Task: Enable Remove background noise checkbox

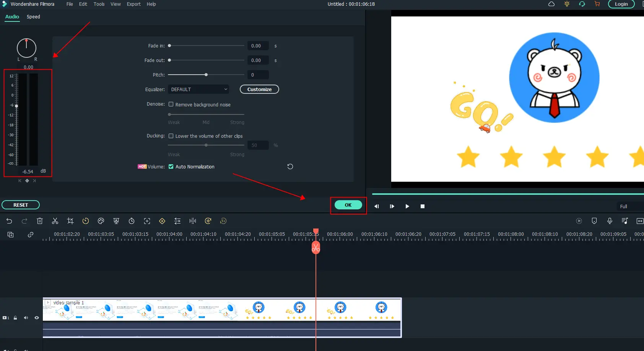Action: [171, 104]
